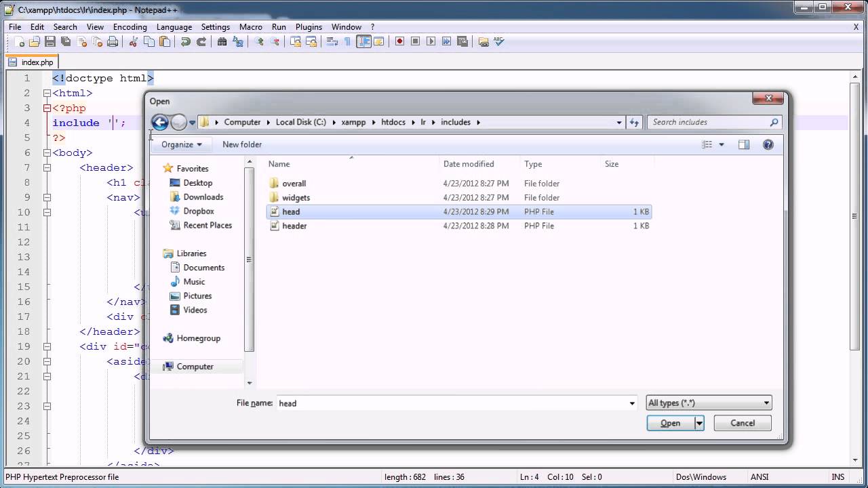Screen dimensions: 868x488
Task: Click htdocs in the address breadcrumb
Action: tap(393, 122)
